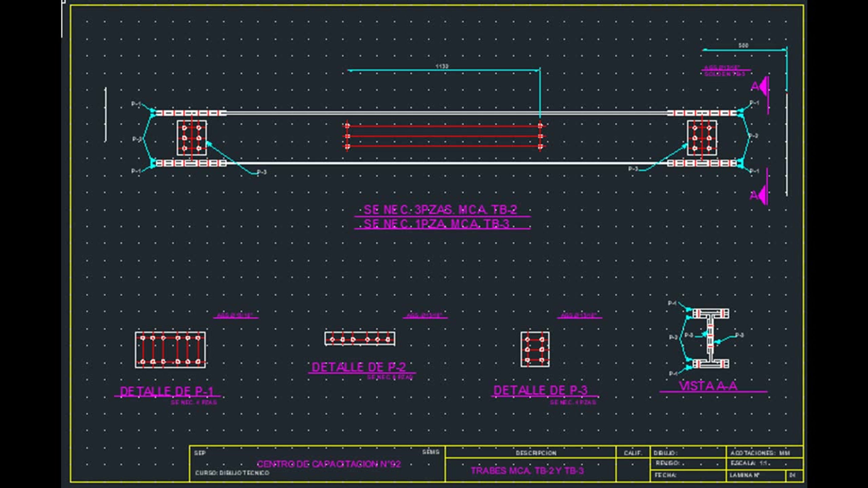Image resolution: width=868 pixels, height=488 pixels.
Task: Click the piece-count note under DETALLE DE P-3
Action: [x=573, y=402]
